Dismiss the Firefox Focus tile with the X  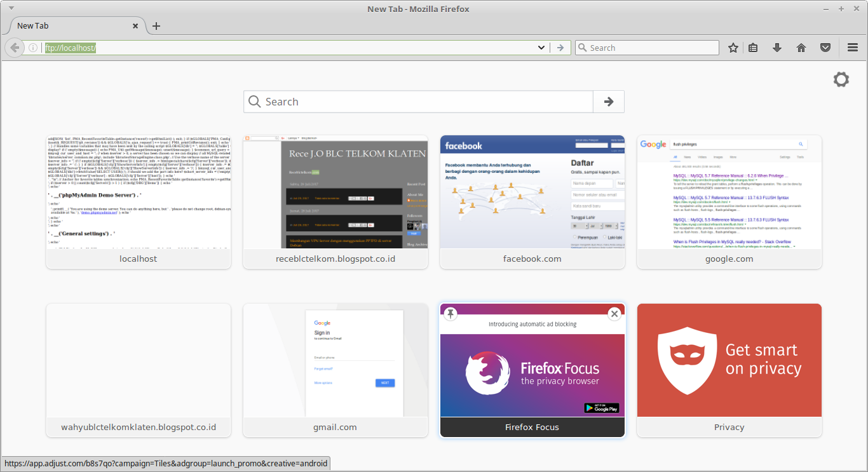[x=614, y=313]
